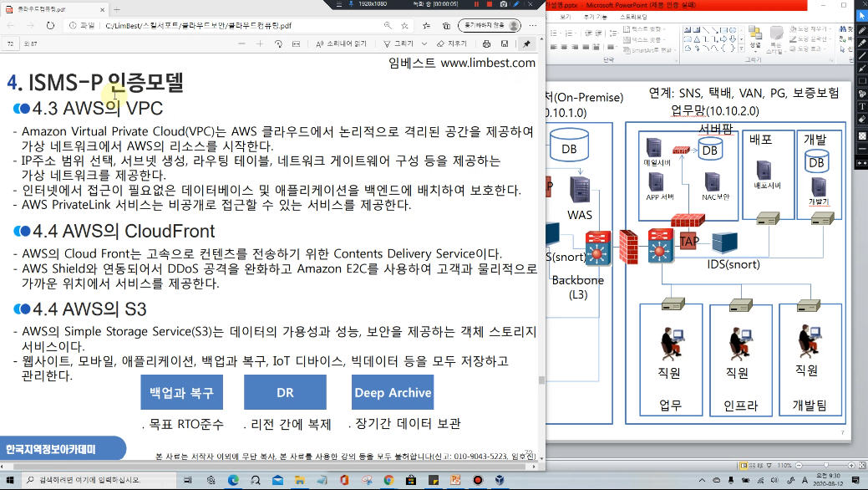Open PowerPoint 도형 윤곽선 shape outline dropdown
868x490 pixels.
click(809, 38)
